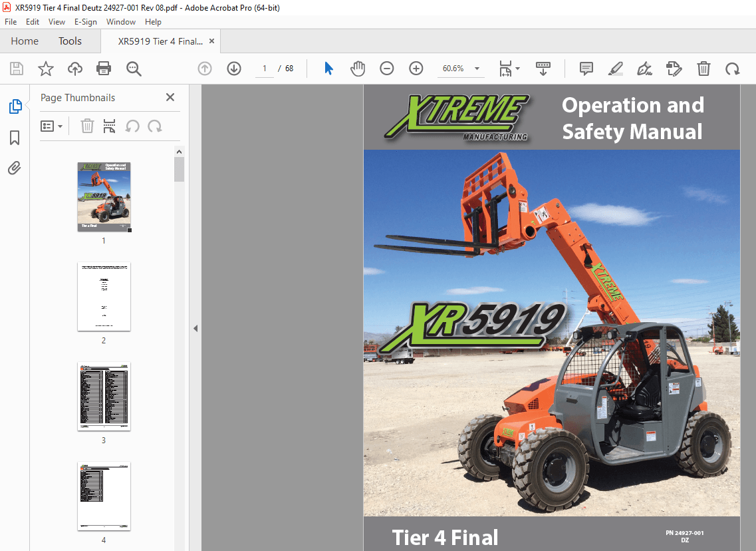756x551 pixels.
Task: Open the Bookmarks panel
Action: [15, 138]
